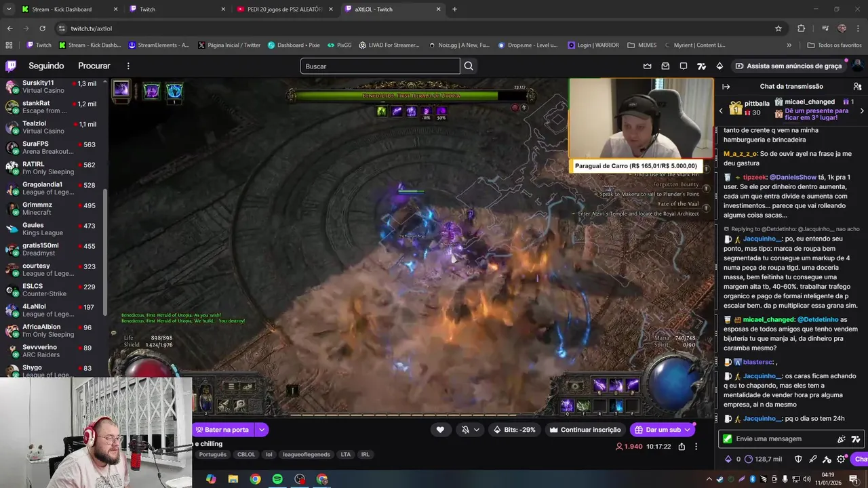Open the community users icon in chat header
Screen dimensions: 868x488
point(857,86)
